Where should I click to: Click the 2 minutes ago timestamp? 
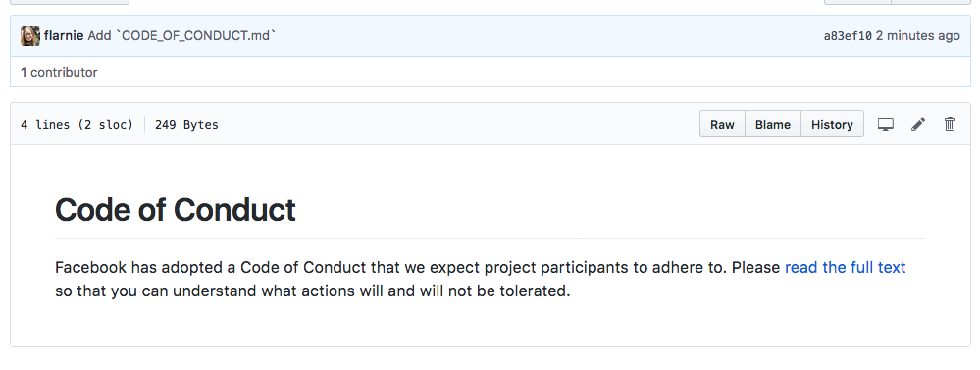(x=917, y=35)
